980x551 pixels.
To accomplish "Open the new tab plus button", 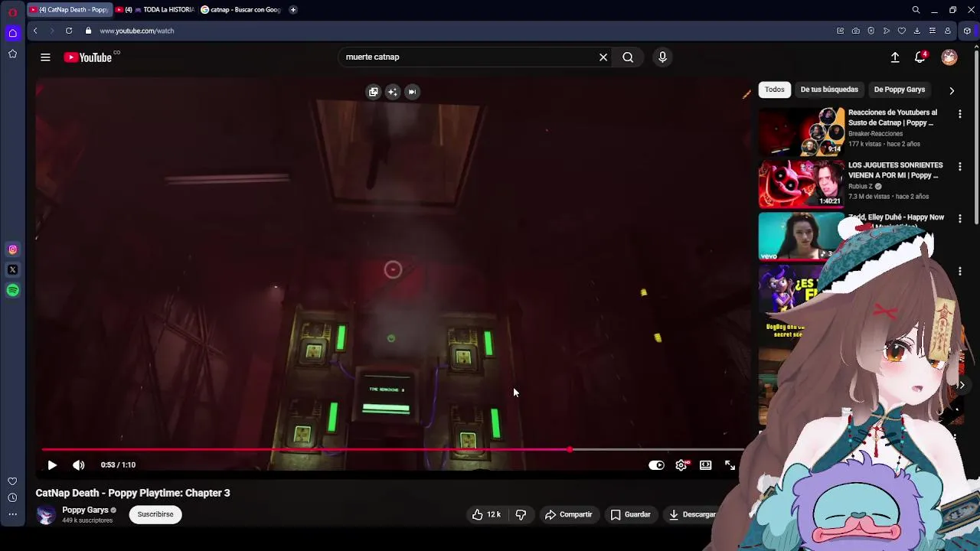I will click(x=293, y=10).
